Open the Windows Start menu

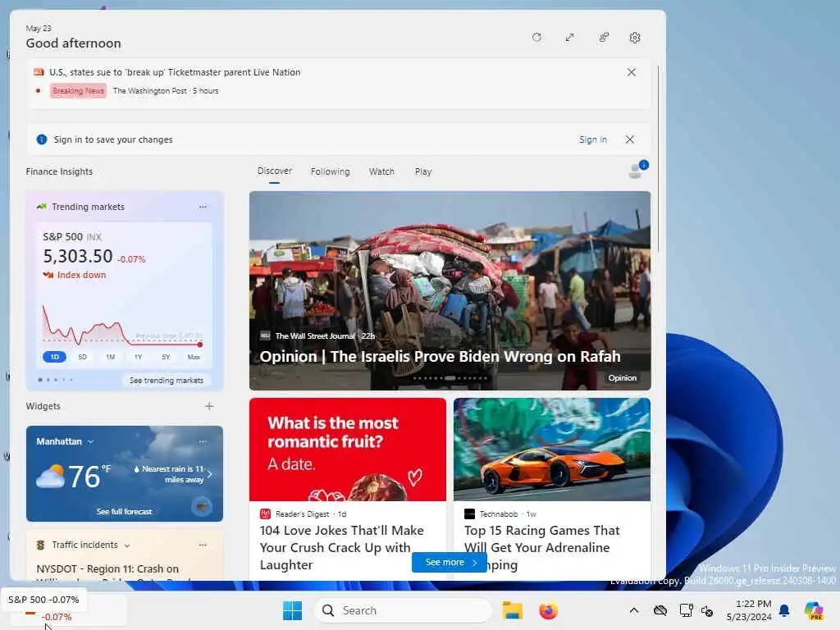(293, 610)
